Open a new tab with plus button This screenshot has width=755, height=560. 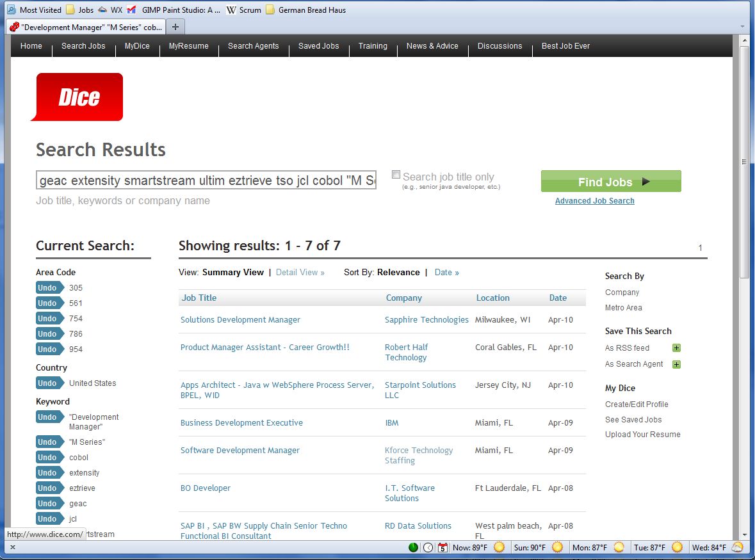coord(175,27)
